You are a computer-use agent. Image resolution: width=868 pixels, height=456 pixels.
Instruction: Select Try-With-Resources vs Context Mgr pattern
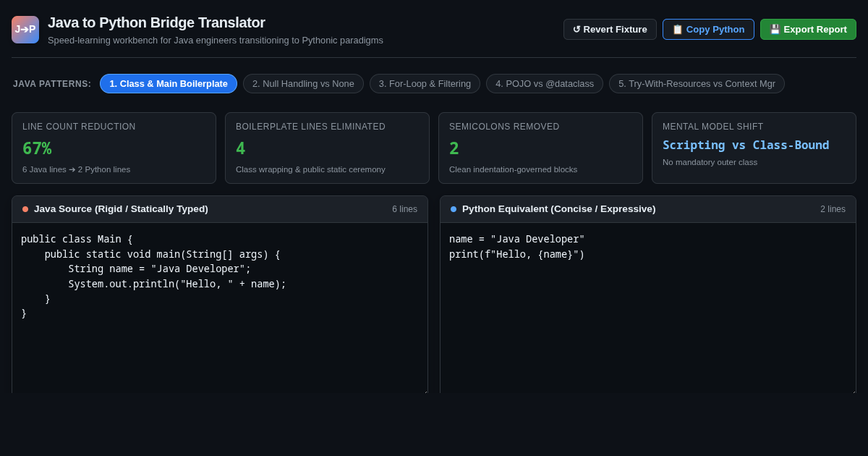(697, 84)
